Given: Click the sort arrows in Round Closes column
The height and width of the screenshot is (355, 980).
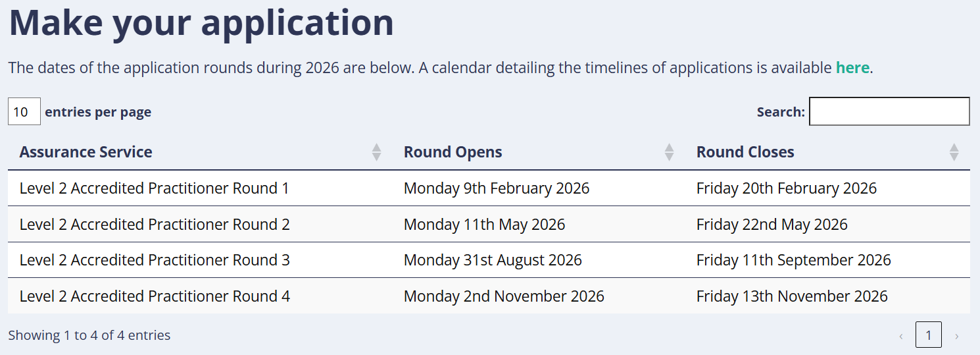Looking at the screenshot, I should (x=954, y=152).
